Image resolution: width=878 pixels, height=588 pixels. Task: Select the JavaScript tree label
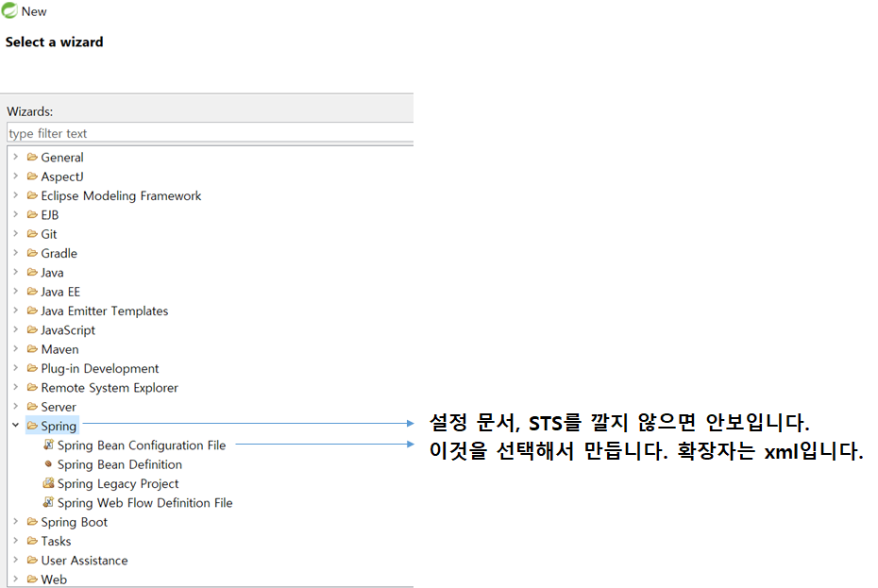[x=68, y=330]
